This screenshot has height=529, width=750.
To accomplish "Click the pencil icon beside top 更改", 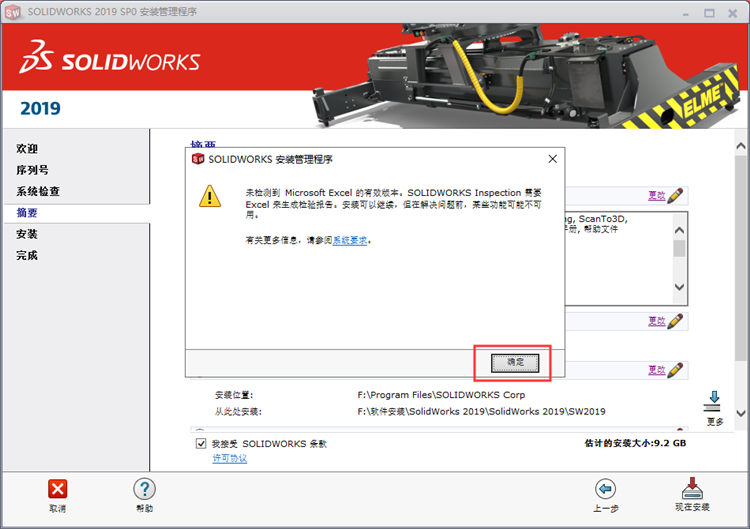I will tap(675, 195).
